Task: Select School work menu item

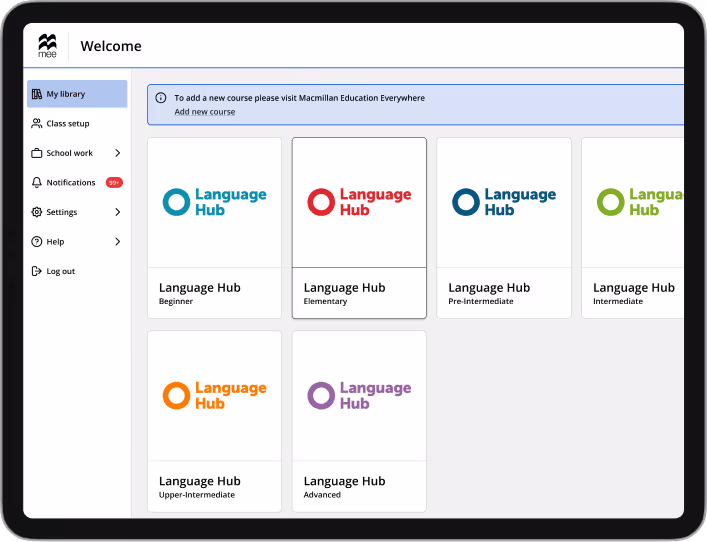Action: (x=77, y=153)
